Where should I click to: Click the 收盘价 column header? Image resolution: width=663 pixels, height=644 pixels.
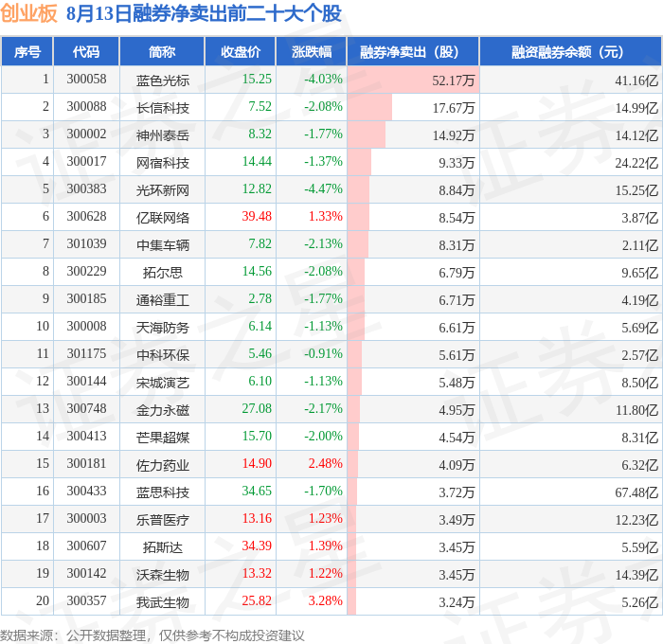click(241, 51)
